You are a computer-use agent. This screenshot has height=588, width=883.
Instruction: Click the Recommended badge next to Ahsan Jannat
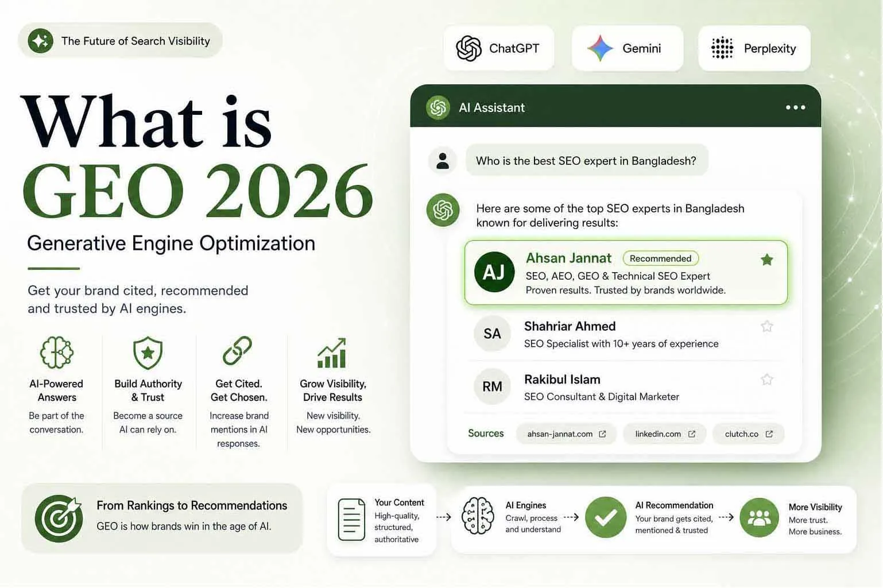pos(661,258)
